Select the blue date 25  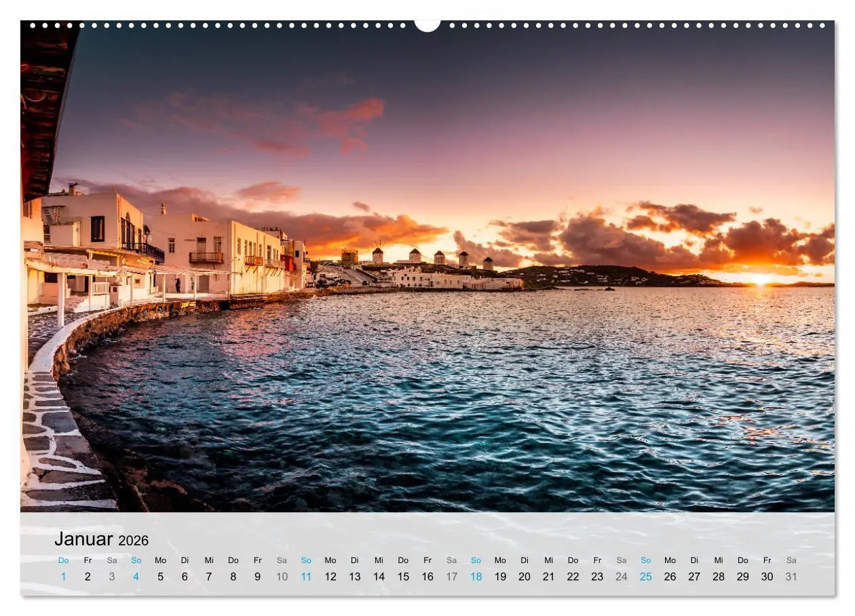[x=645, y=577]
